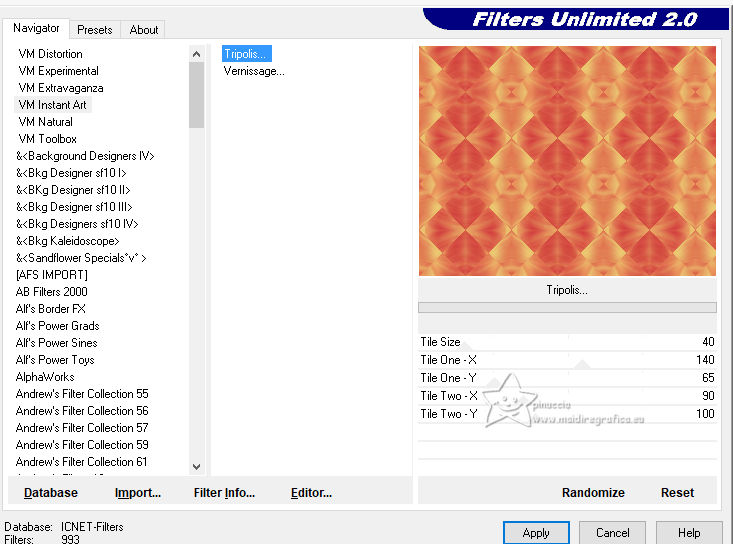Select the Tripolis... filter
733x544 pixels.
(x=246, y=54)
